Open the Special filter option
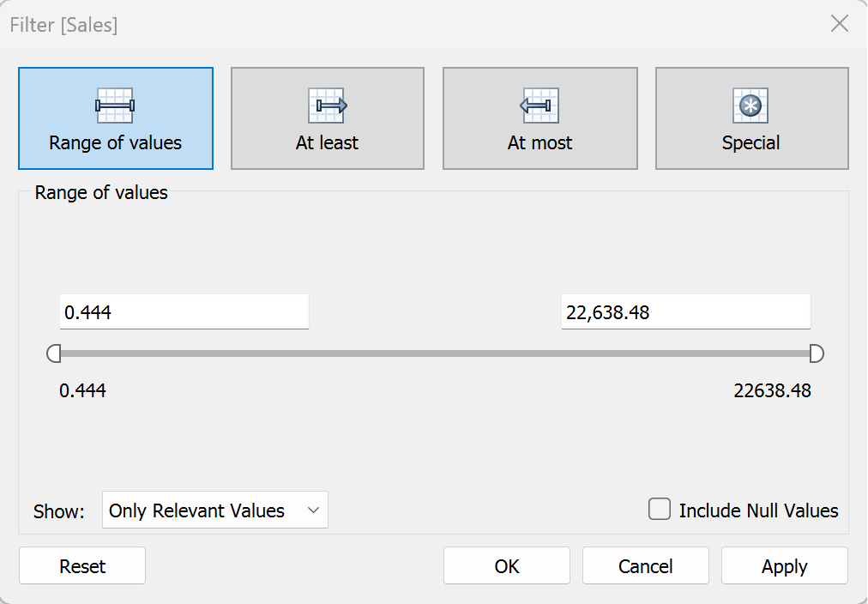Screen dimensions: 868x604 pyautogui.click(x=751, y=118)
